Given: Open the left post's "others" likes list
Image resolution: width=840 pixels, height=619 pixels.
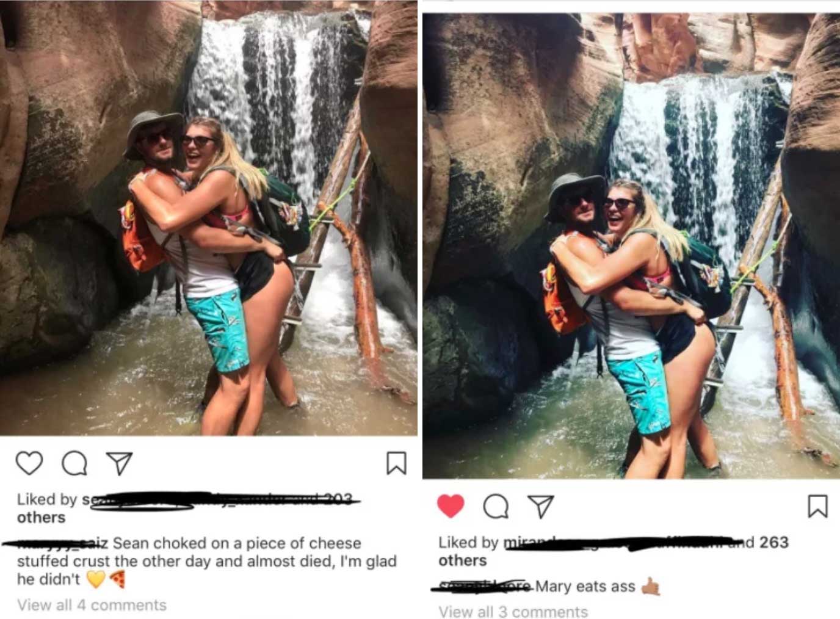Looking at the screenshot, I should click(x=41, y=518).
